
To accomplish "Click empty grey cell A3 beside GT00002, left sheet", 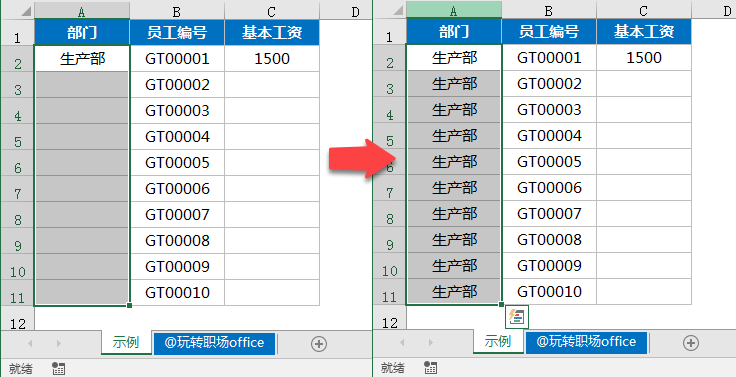I will pos(82,85).
